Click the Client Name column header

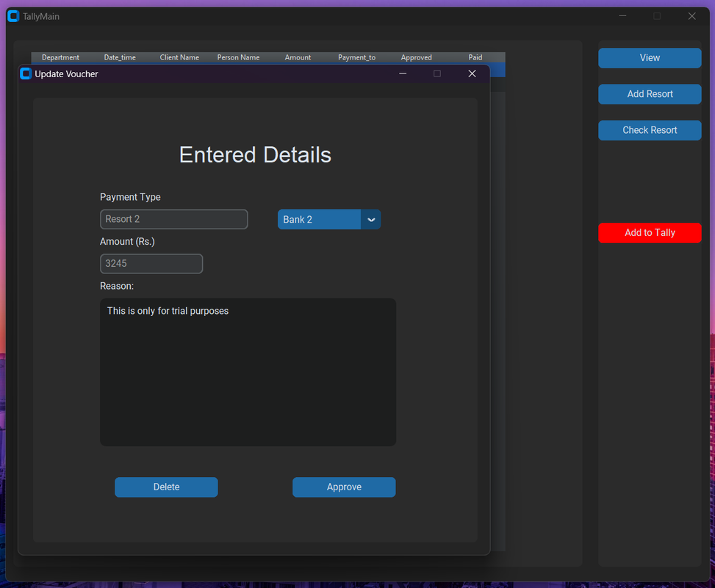click(179, 57)
